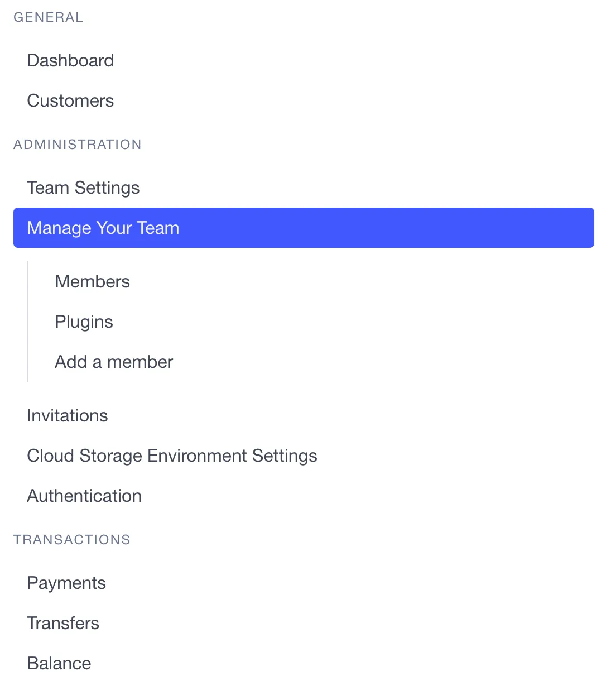Select Add a member
The width and height of the screenshot is (606, 700).
point(114,362)
